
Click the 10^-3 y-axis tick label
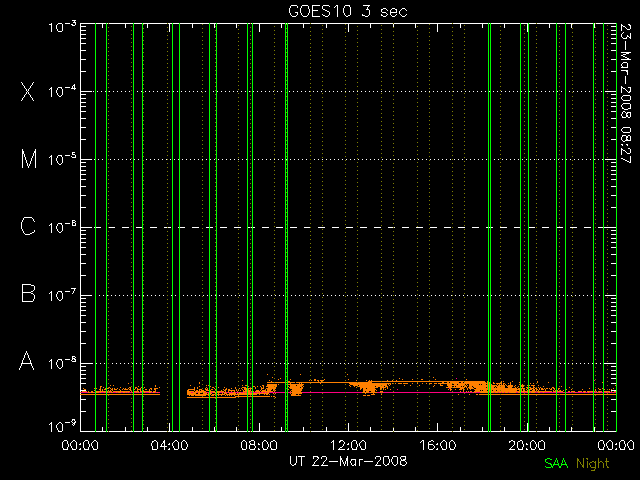coord(62,27)
